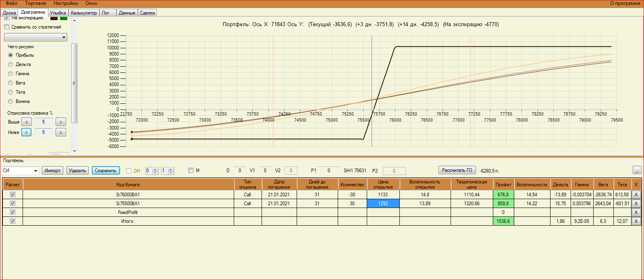644x280 pixels.
Task: Toggle the На экспирацию checkbox
Action: tap(6, 18)
